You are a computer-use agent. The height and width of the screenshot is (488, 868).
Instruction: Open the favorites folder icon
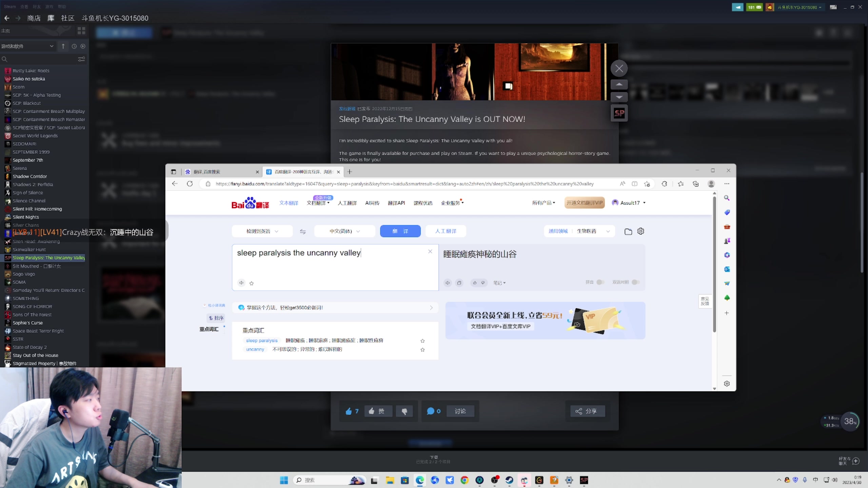pyautogui.click(x=628, y=231)
